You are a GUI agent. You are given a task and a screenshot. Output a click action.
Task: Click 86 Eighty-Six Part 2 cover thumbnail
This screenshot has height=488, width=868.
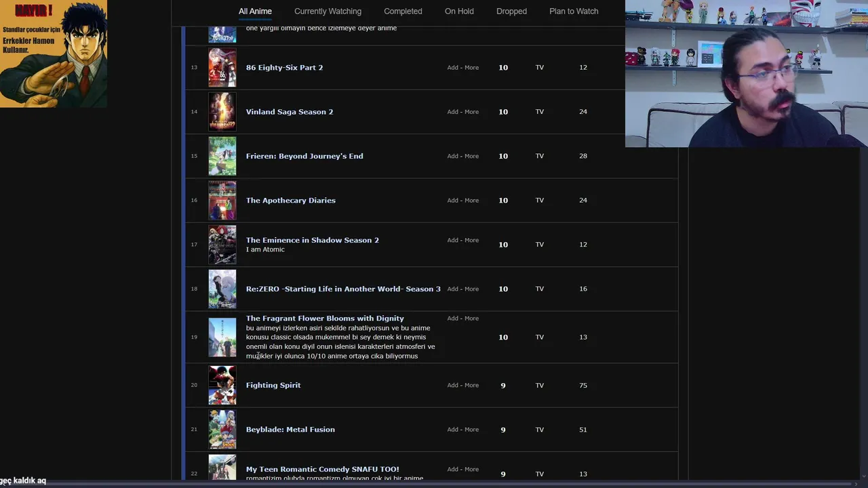pyautogui.click(x=222, y=67)
